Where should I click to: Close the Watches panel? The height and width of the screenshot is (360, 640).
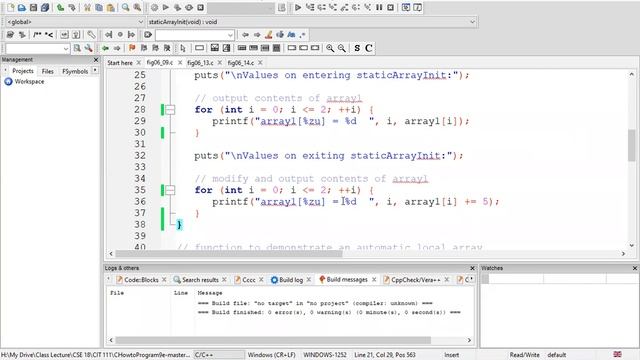[x=635, y=268]
